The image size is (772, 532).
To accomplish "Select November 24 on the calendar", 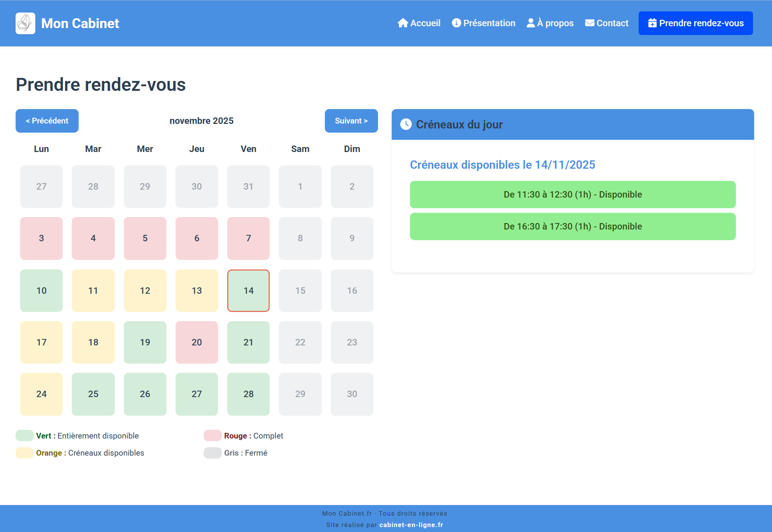I will click(41, 394).
